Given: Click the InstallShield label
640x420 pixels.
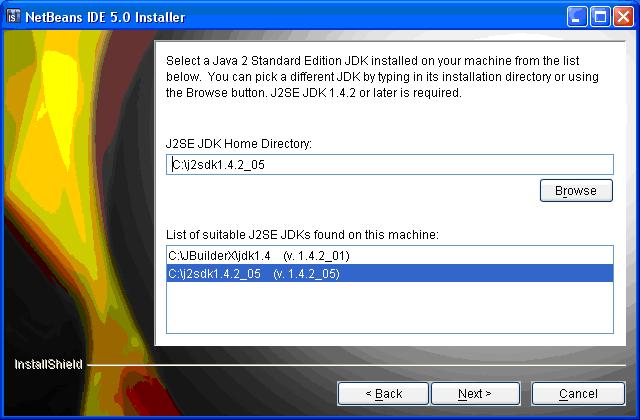Looking at the screenshot, I should tap(48, 364).
